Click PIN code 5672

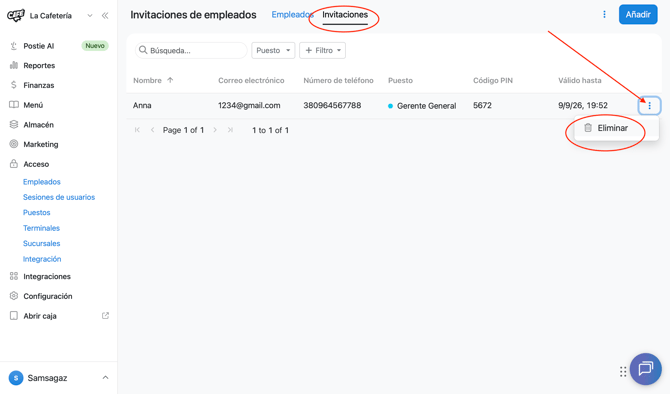482,106
